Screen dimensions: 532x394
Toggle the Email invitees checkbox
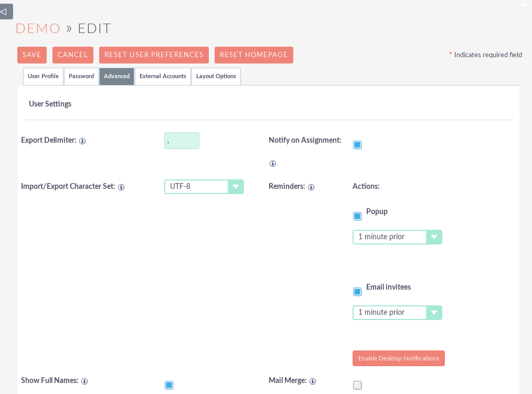point(357,292)
